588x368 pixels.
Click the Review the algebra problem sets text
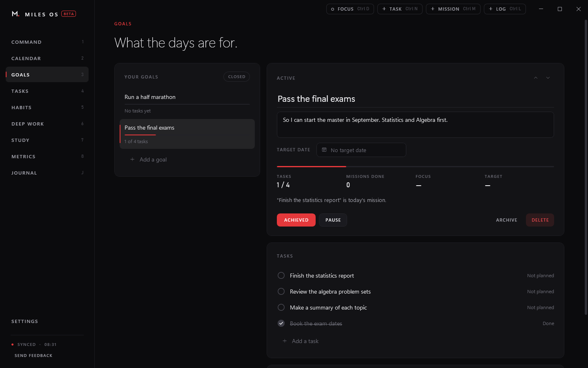pyautogui.click(x=330, y=292)
